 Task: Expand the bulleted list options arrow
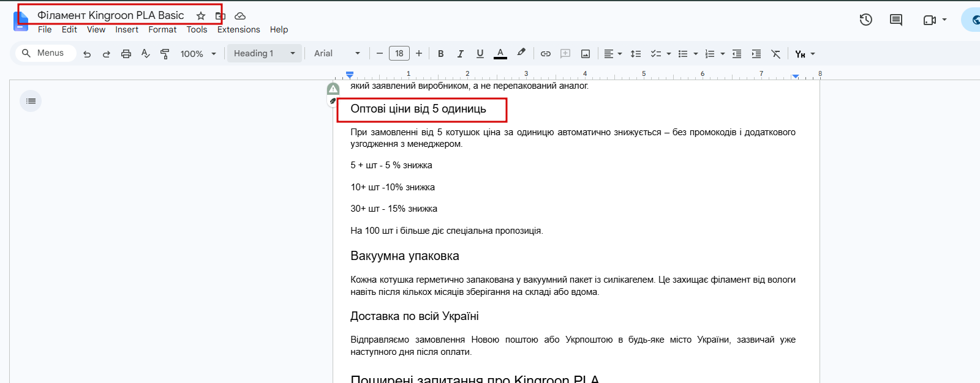point(696,54)
